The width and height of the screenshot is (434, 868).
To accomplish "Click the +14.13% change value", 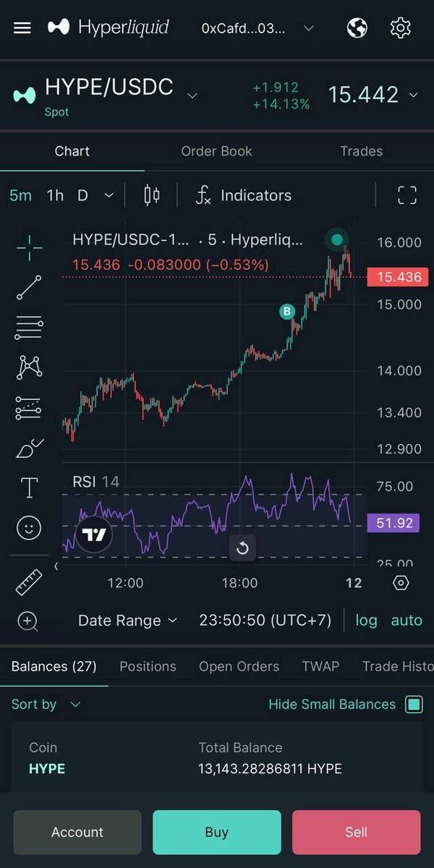I will coord(281,104).
